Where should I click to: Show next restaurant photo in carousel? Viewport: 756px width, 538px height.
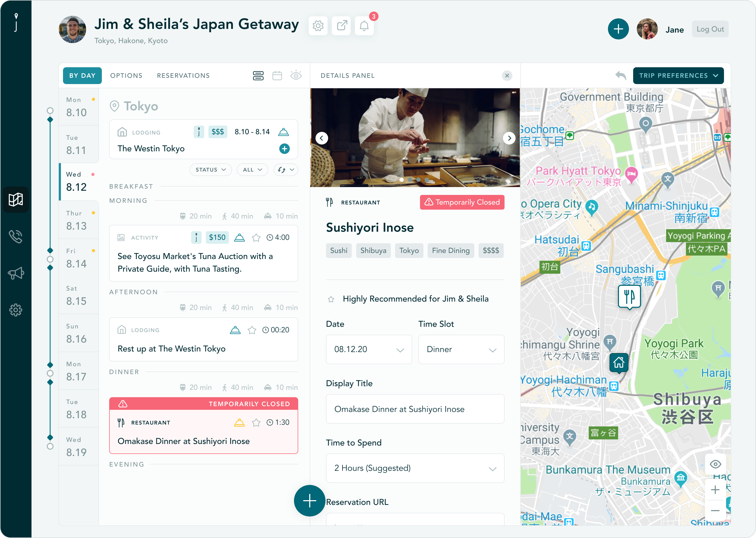[x=510, y=138]
